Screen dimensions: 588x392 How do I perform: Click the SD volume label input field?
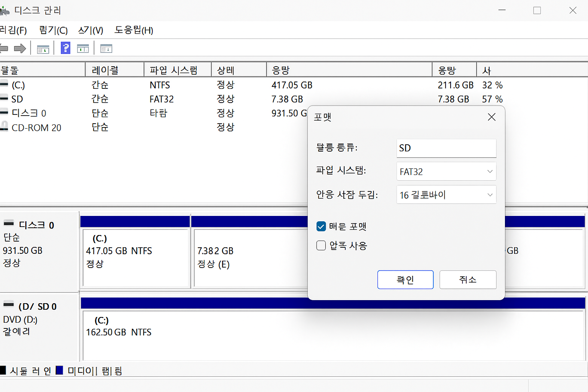click(x=446, y=148)
